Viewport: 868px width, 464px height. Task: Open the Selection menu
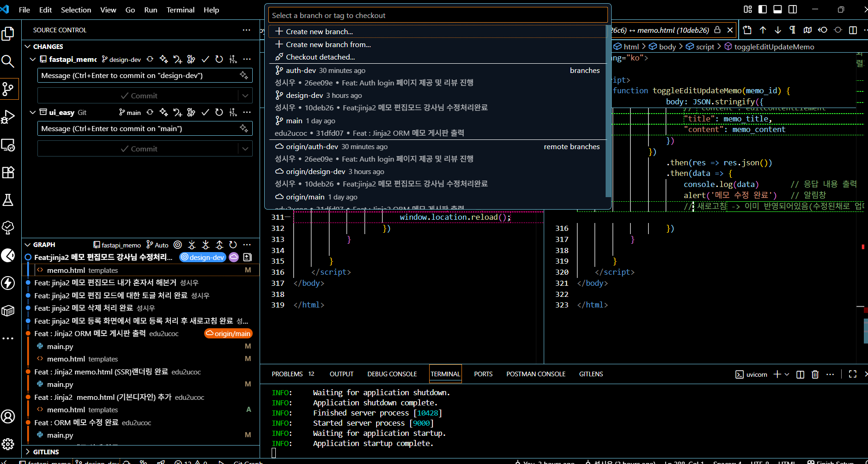[76, 10]
